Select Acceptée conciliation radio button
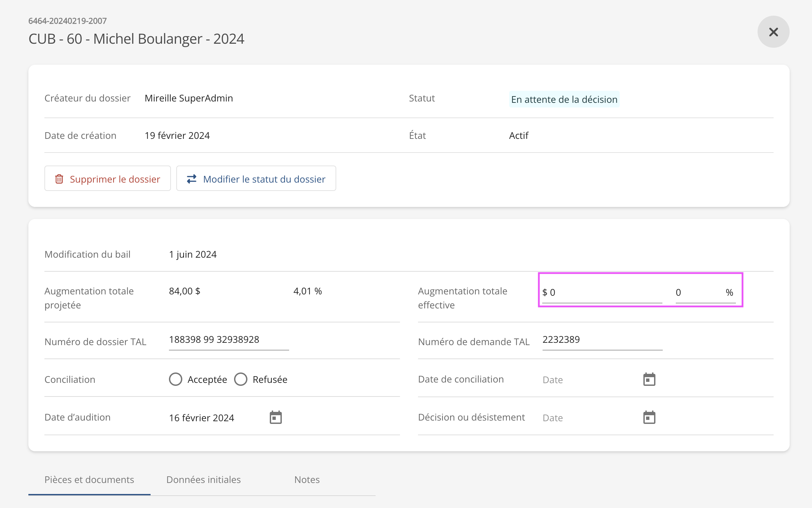The image size is (812, 508). tap(175, 379)
